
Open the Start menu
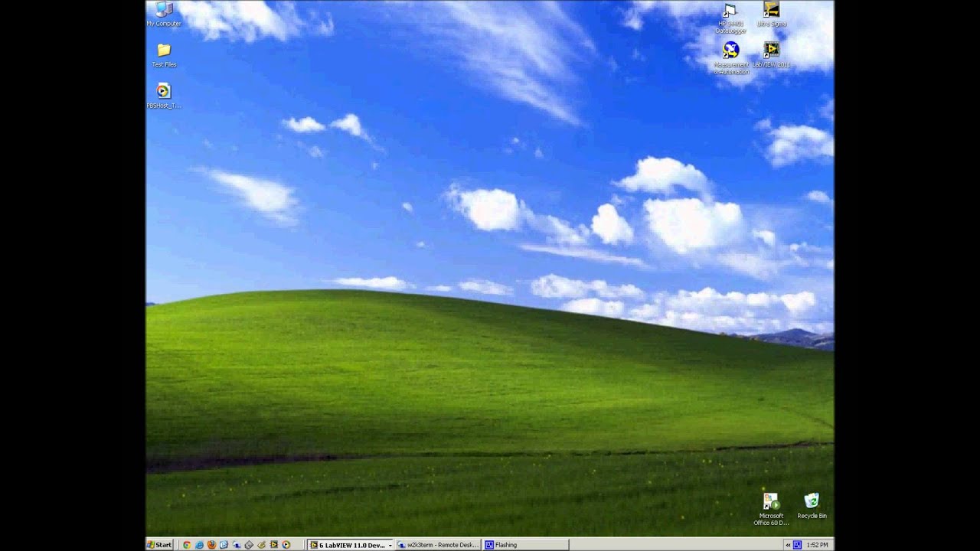click(160, 545)
